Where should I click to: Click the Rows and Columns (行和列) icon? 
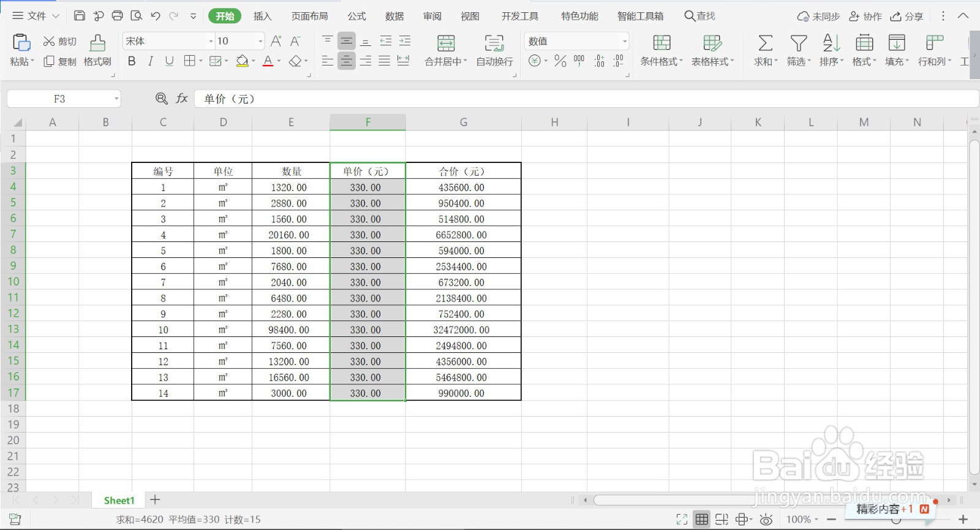click(x=934, y=42)
